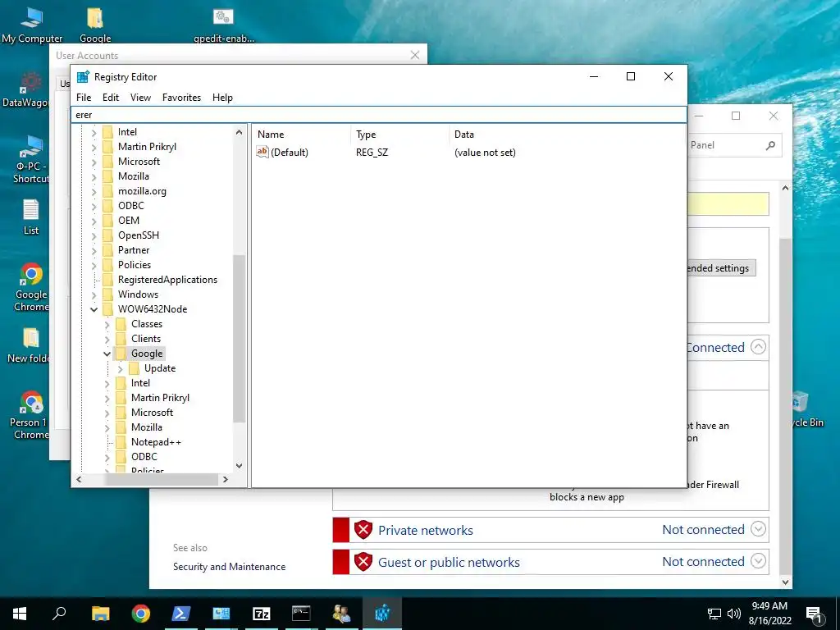Click the Update key folder icon
Screen dimensions: 840x630
134,368
